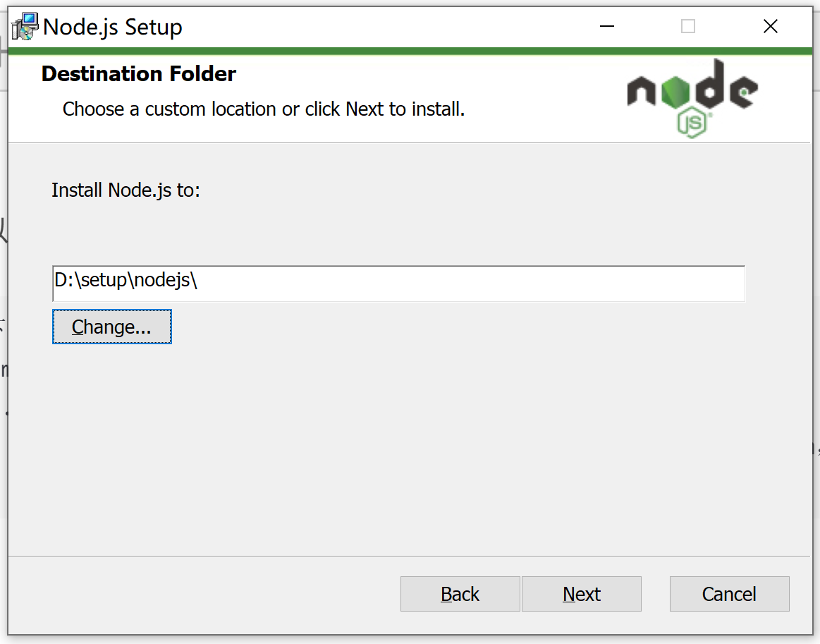Click the install path input field
The width and height of the screenshot is (820, 644).
pyautogui.click(x=398, y=284)
